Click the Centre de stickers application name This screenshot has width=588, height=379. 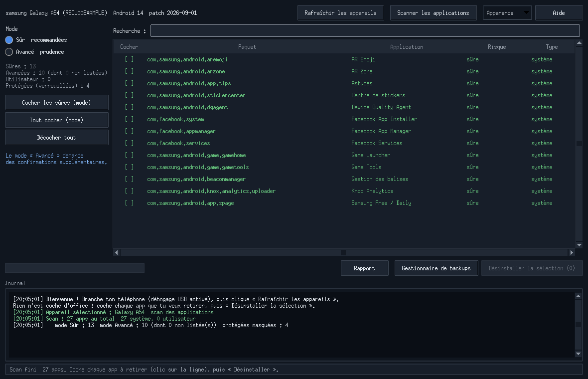point(378,95)
